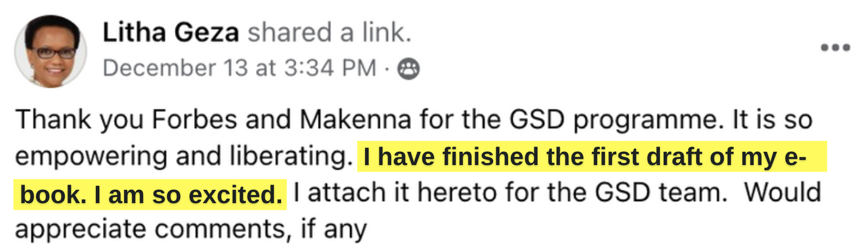
Task: Click "GSD programme." in the first line
Action: 613,120
